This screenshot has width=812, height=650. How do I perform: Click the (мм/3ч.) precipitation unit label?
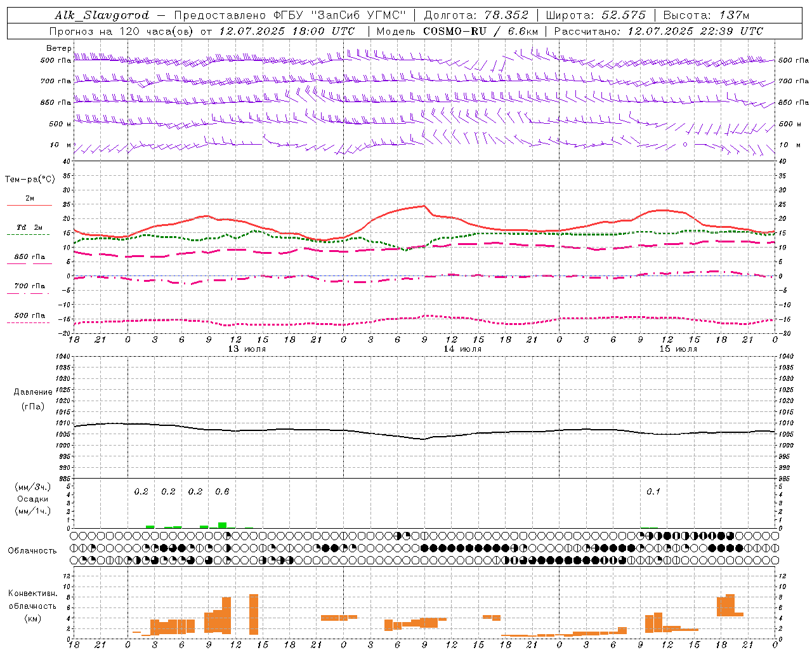(x=32, y=487)
